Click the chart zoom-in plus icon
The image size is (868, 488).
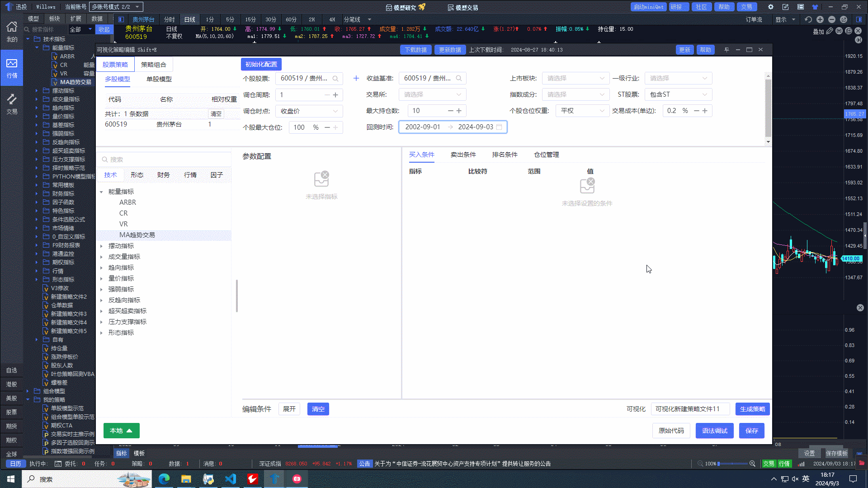tap(820, 19)
